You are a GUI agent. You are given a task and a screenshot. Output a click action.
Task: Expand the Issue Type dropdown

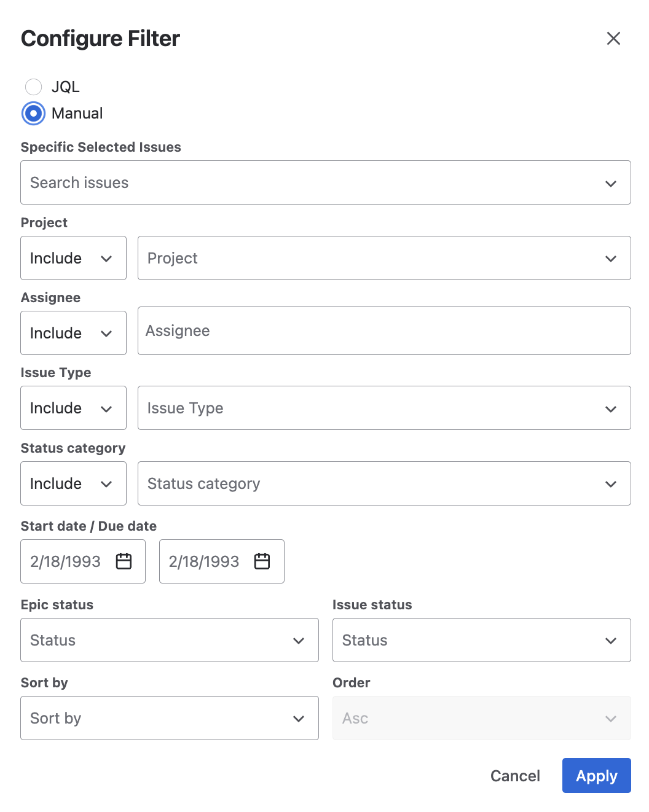click(x=383, y=408)
